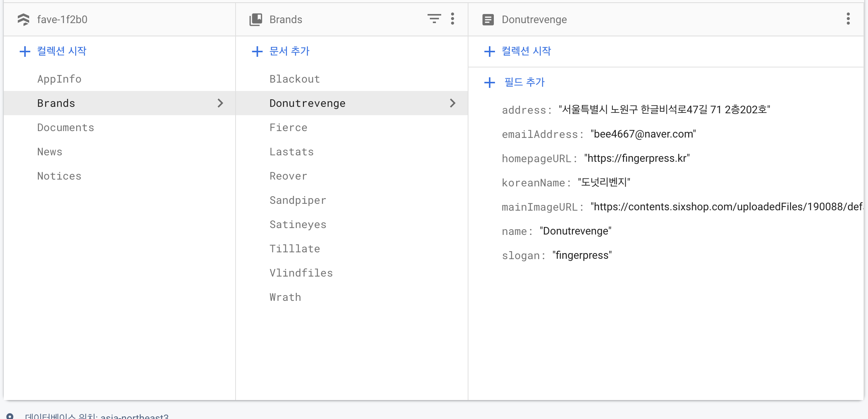Click the homepageURL field value
This screenshot has width=868, height=419.
point(637,158)
